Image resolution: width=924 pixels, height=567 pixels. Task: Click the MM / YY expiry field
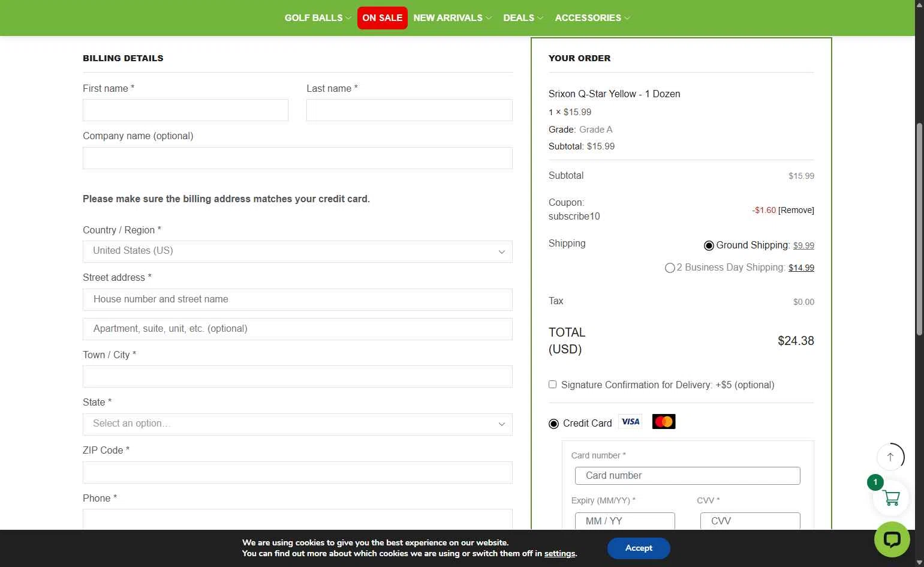coord(625,521)
